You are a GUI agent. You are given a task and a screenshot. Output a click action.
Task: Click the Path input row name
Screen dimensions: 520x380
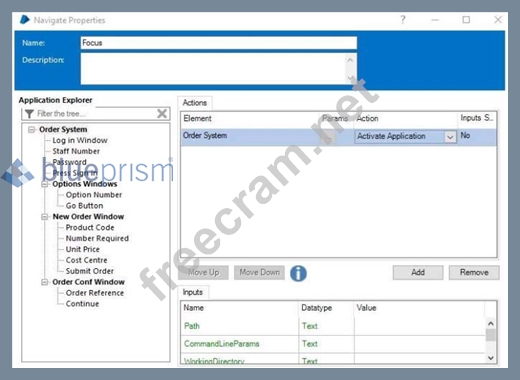coord(192,326)
